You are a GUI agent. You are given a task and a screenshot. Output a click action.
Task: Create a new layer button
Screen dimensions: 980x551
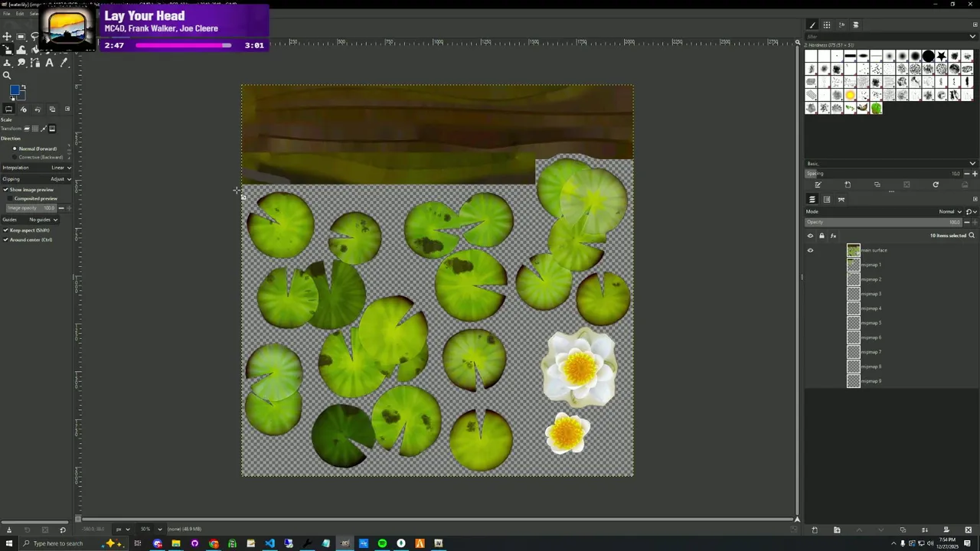click(x=815, y=530)
